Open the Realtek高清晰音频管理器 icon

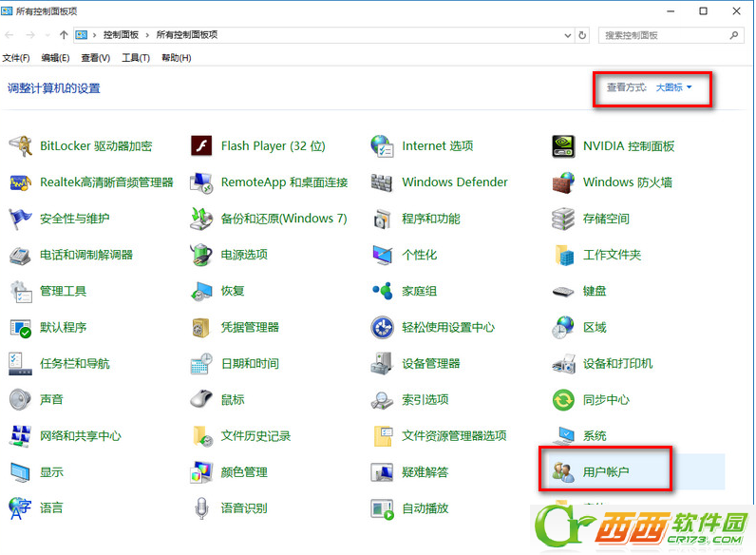(x=20, y=182)
